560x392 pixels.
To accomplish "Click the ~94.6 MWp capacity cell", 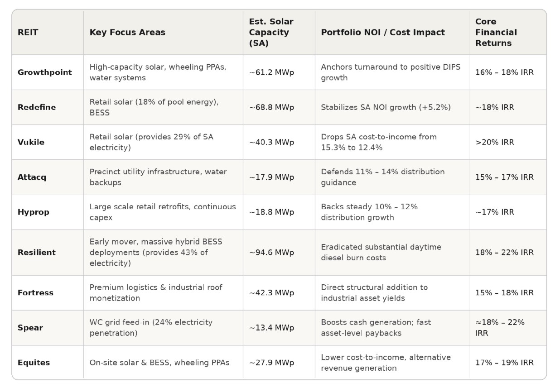I will 271,253.
